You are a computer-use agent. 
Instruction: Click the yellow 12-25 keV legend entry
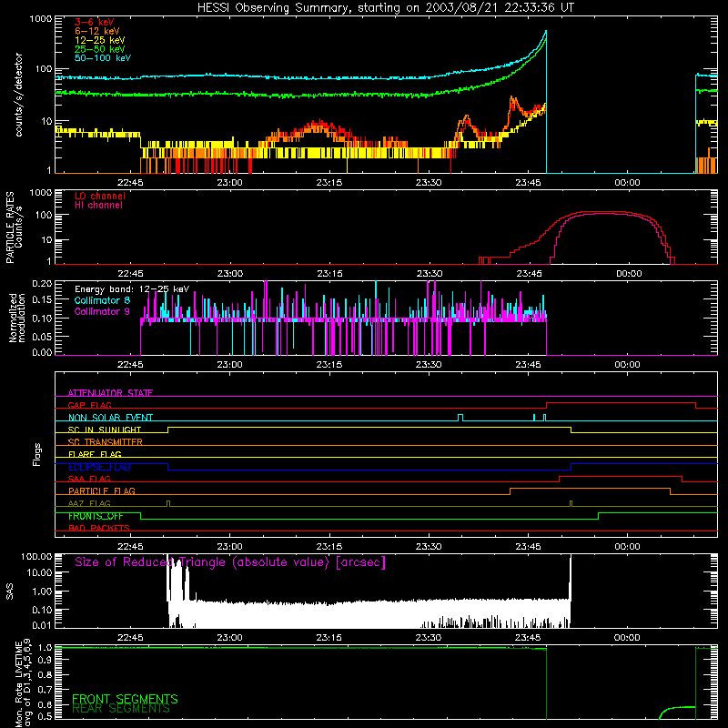pyautogui.click(x=100, y=40)
